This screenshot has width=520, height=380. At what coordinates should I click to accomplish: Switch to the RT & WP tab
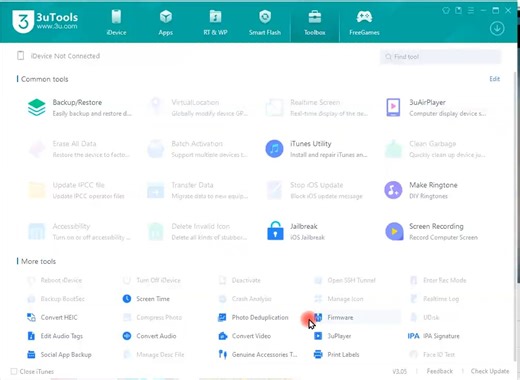tap(215, 23)
